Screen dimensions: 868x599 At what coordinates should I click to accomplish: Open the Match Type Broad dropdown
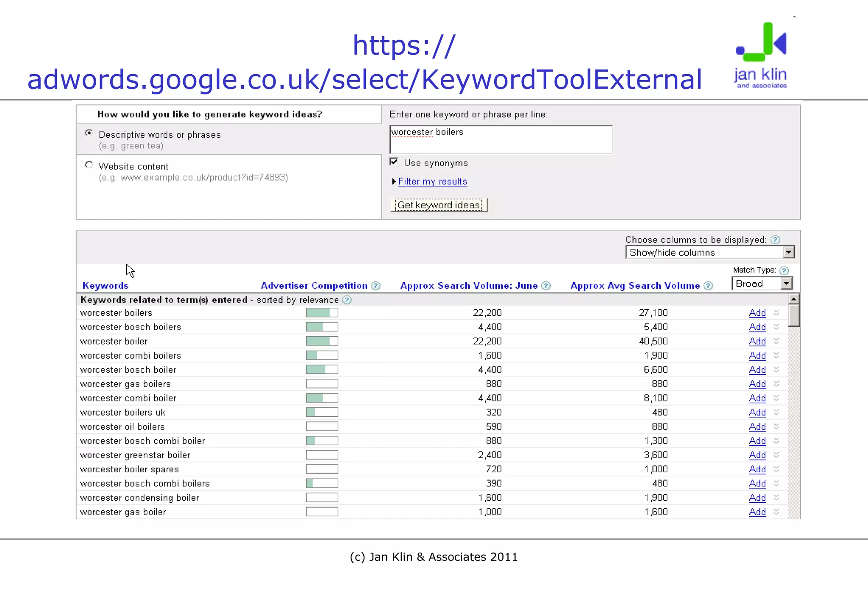[762, 283]
